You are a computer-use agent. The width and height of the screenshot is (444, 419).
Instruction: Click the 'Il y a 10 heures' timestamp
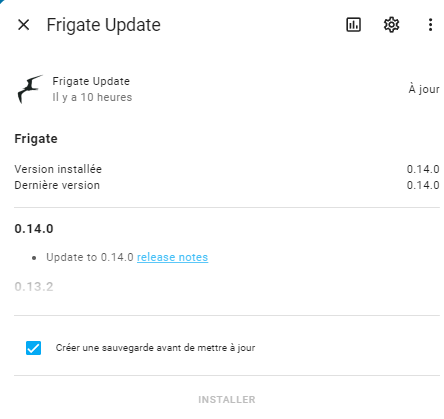[92, 97]
